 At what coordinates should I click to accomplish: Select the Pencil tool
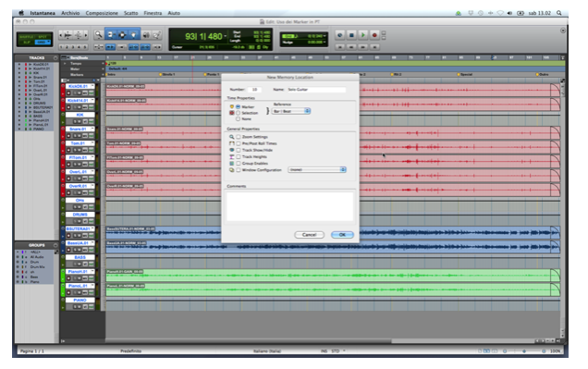[x=157, y=35]
